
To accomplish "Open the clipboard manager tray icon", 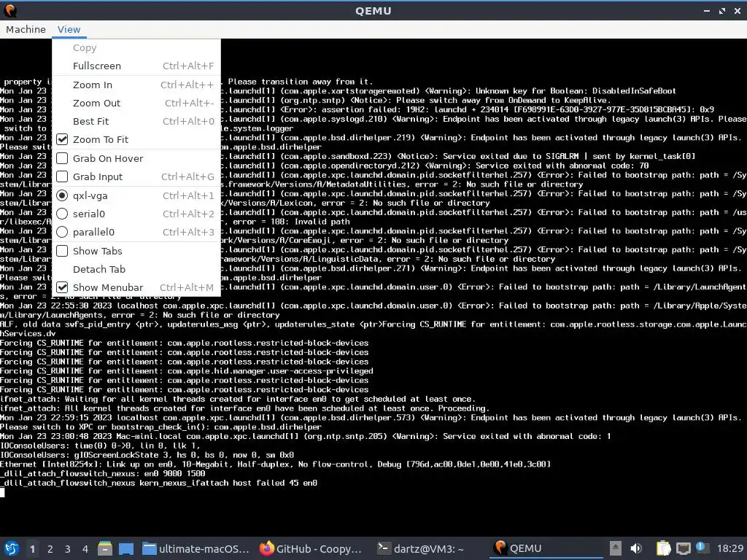I will click(x=663, y=548).
